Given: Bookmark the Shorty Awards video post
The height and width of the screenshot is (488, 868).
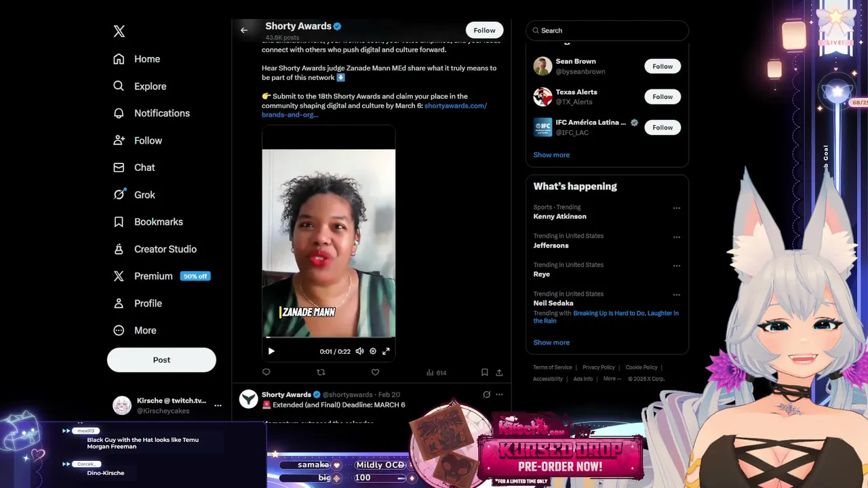Looking at the screenshot, I should pos(484,372).
